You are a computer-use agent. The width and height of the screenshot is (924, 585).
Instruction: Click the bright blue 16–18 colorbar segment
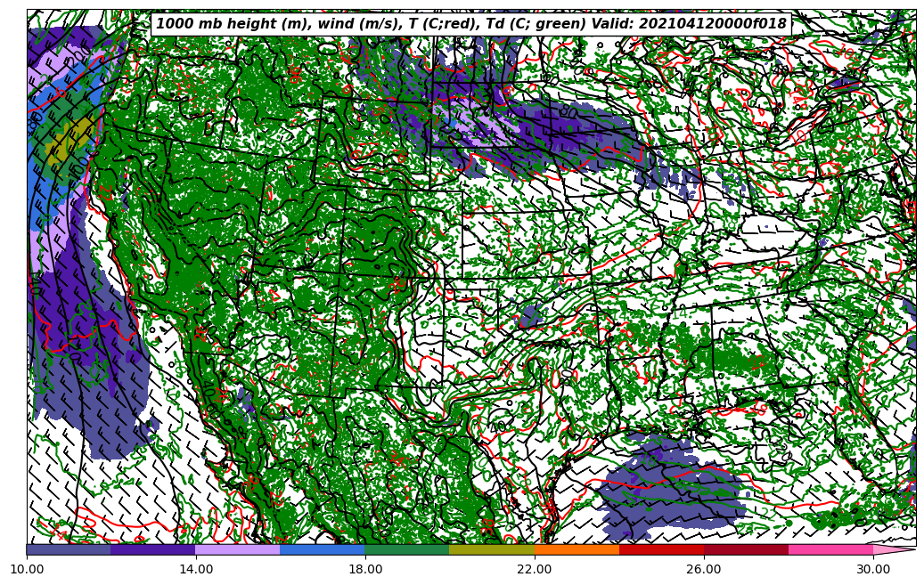[x=323, y=549]
